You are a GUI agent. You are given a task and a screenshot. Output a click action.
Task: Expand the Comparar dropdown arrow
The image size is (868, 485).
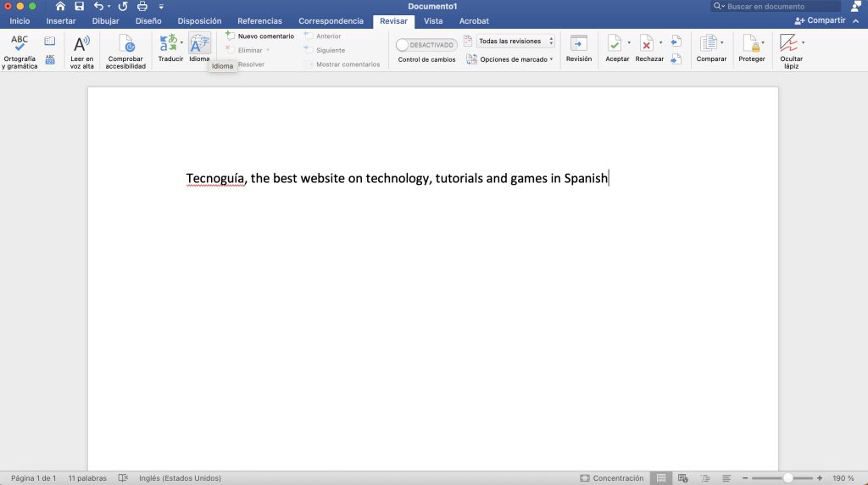point(722,42)
